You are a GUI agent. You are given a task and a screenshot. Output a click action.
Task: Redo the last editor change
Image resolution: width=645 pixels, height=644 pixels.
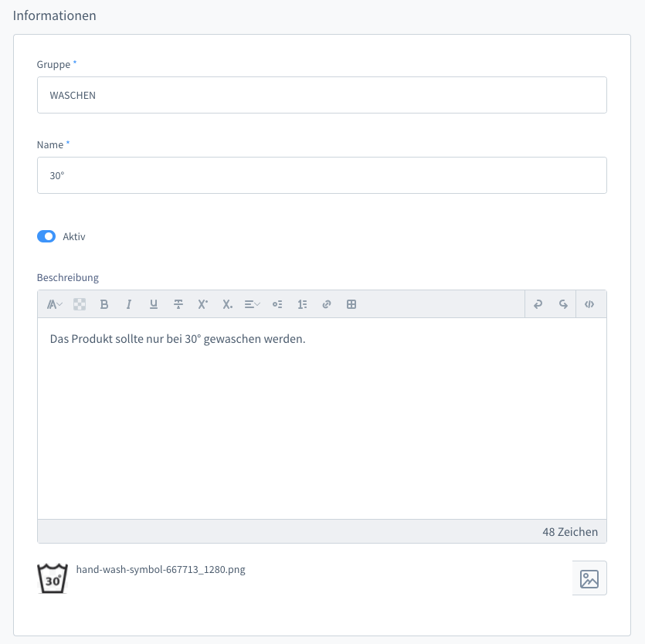(x=563, y=304)
